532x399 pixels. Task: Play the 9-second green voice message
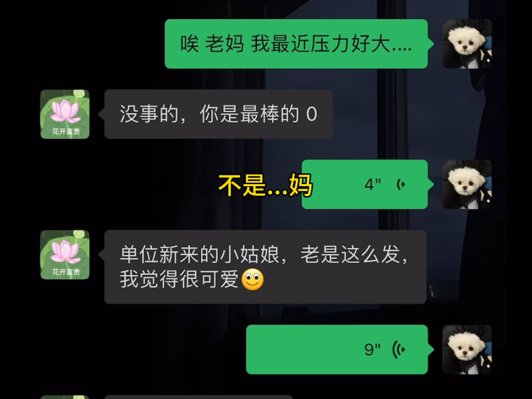click(x=337, y=349)
